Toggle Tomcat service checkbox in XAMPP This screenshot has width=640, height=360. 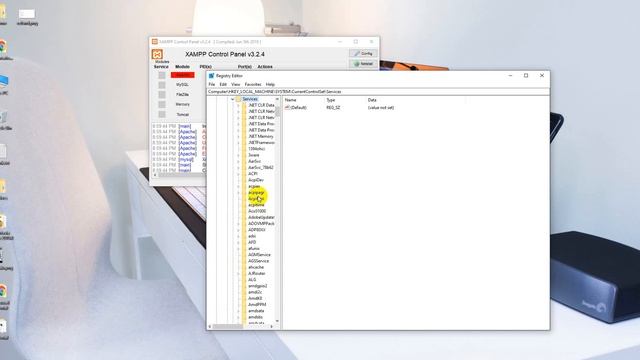tap(162, 115)
